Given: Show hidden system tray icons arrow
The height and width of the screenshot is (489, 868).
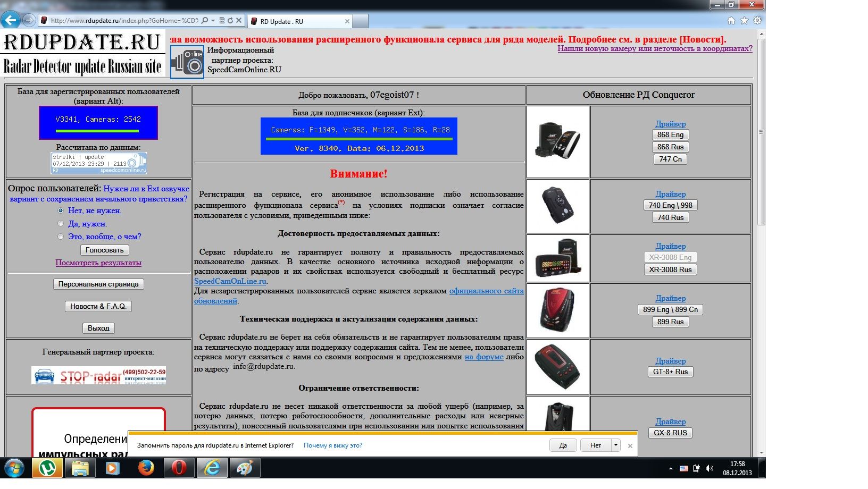Looking at the screenshot, I should click(670, 468).
